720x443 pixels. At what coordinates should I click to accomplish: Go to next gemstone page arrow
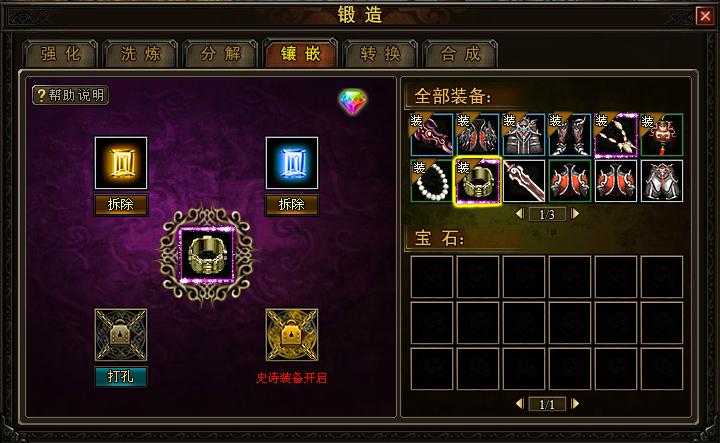[x=575, y=404]
